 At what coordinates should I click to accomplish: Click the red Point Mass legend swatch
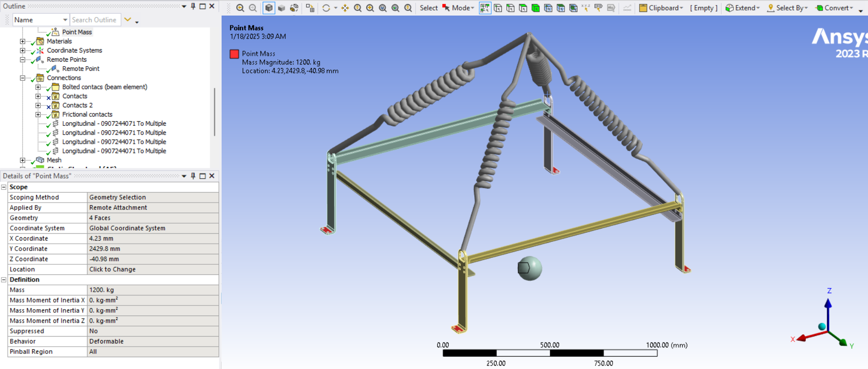click(234, 54)
